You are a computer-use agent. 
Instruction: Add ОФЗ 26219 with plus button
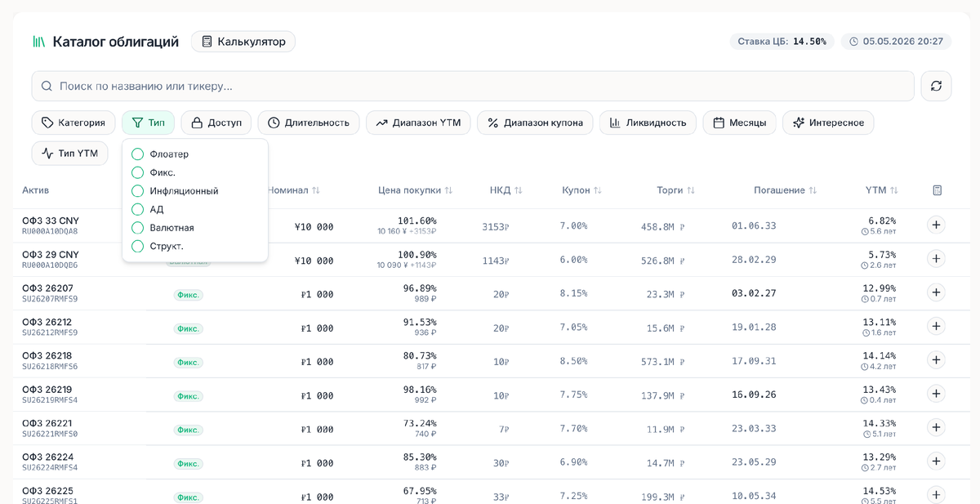click(936, 394)
